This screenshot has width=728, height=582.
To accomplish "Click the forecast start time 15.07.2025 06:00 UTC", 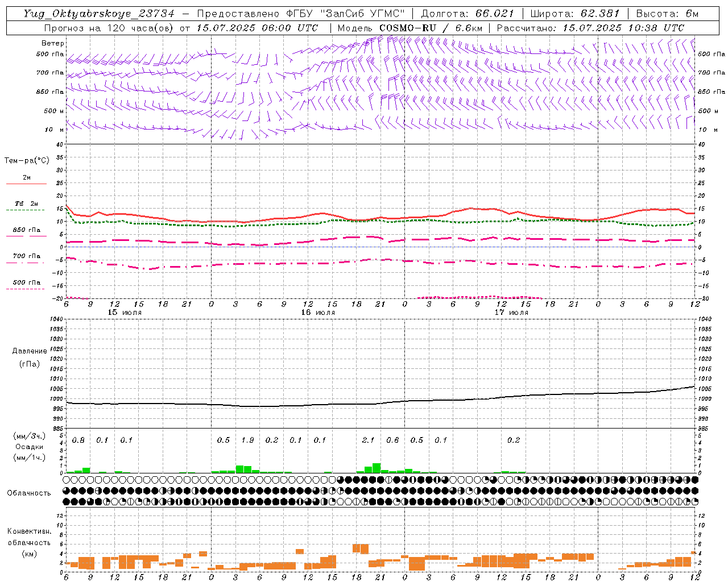I will [x=257, y=28].
